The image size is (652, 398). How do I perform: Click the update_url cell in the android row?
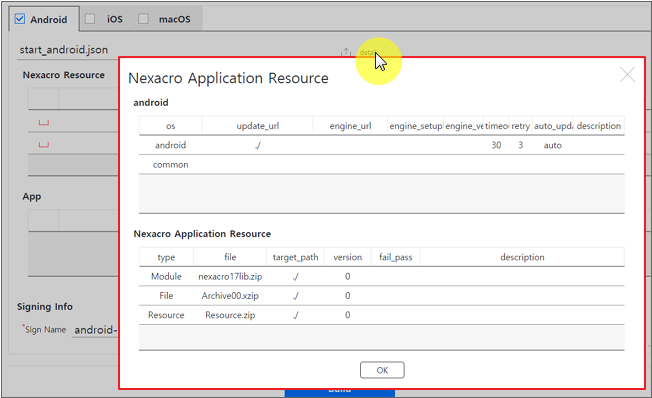click(x=257, y=145)
